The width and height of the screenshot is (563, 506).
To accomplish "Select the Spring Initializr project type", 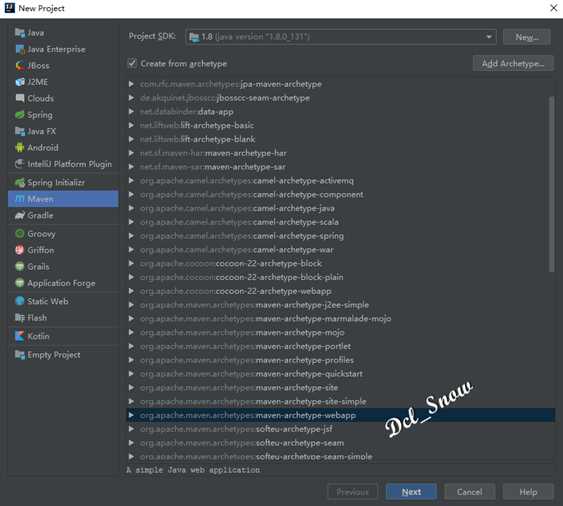I will tap(63, 182).
